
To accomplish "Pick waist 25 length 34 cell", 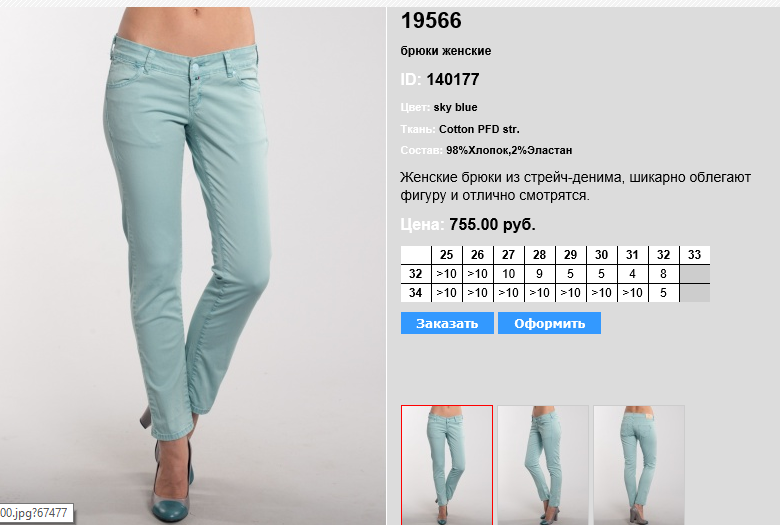I will [447, 293].
